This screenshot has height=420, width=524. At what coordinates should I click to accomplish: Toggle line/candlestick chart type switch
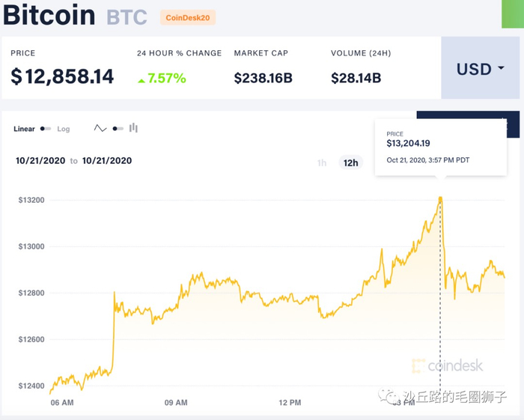118,129
